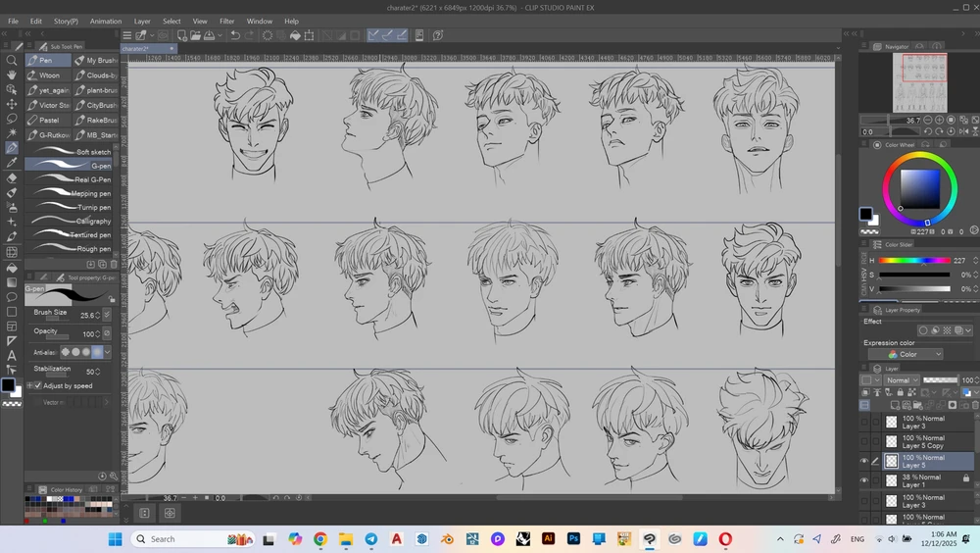Open the layer blending mode Normal dropdown
980x553 pixels.
pyautogui.click(x=902, y=380)
